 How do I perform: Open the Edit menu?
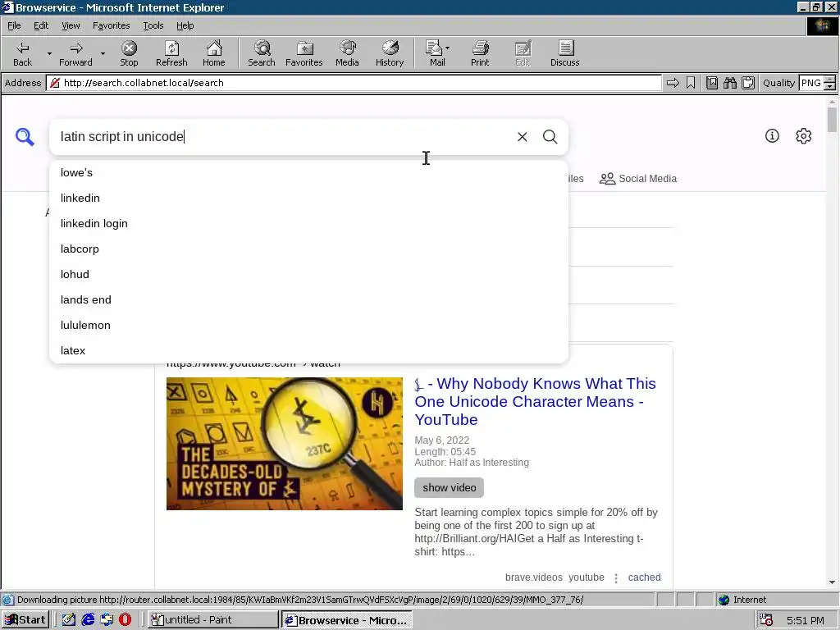41,25
